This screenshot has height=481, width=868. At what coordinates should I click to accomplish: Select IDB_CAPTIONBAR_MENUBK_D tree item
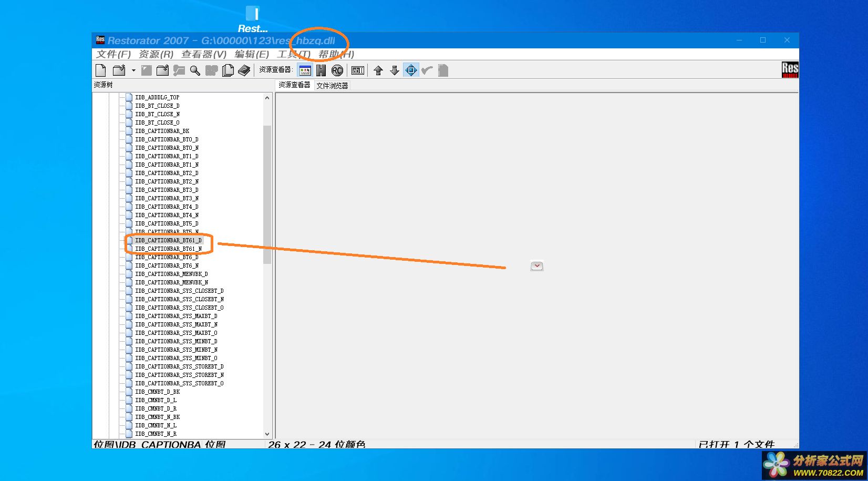click(171, 274)
